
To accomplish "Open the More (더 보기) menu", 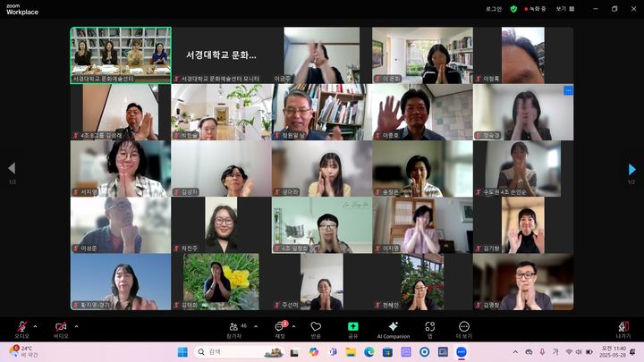I will (x=463, y=328).
